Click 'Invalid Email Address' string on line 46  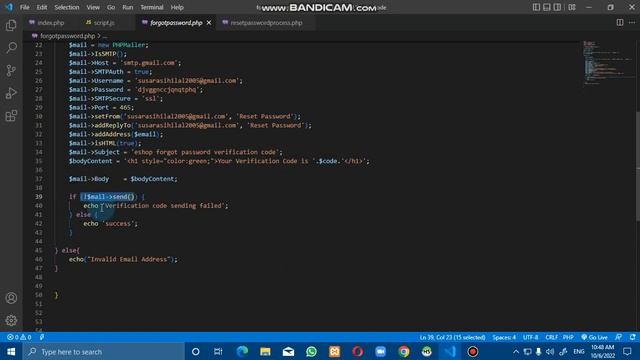pyautogui.click(x=129, y=259)
